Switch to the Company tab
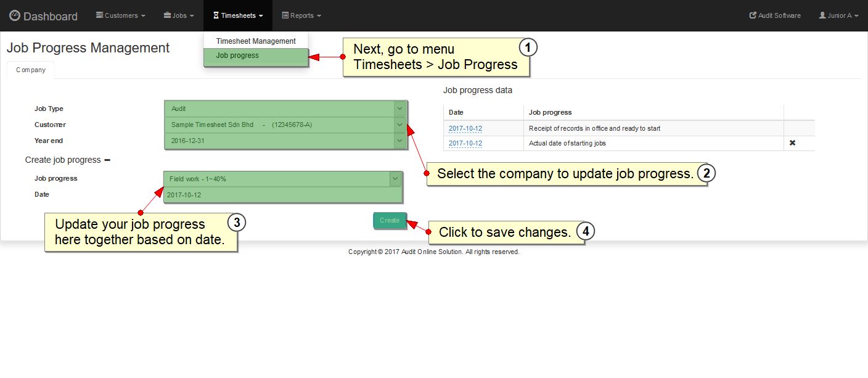This screenshot has height=378, width=868. coord(31,70)
